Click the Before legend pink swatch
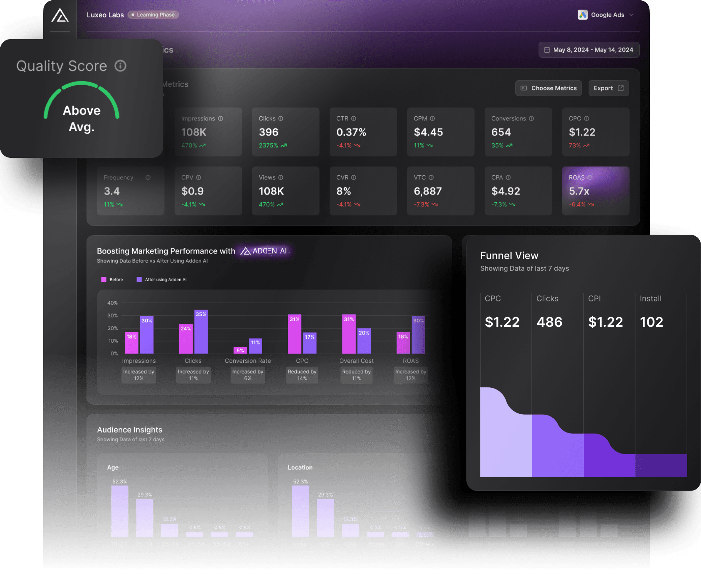 tap(104, 280)
